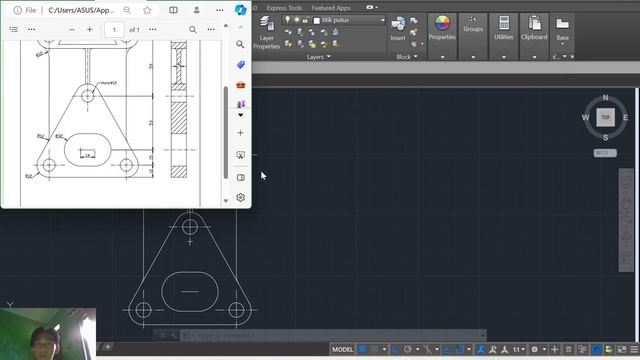The image size is (640, 360).
Task: Open the Properties color wheel panel
Action: tap(442, 28)
